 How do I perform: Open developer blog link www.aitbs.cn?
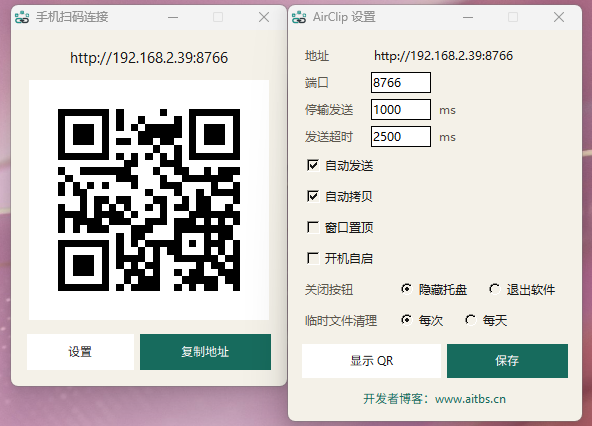(470, 399)
